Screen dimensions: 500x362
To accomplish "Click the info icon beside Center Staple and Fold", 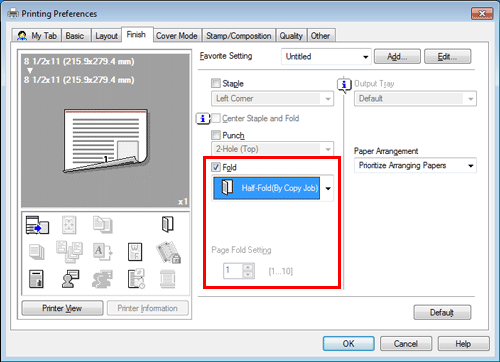I will click(203, 118).
